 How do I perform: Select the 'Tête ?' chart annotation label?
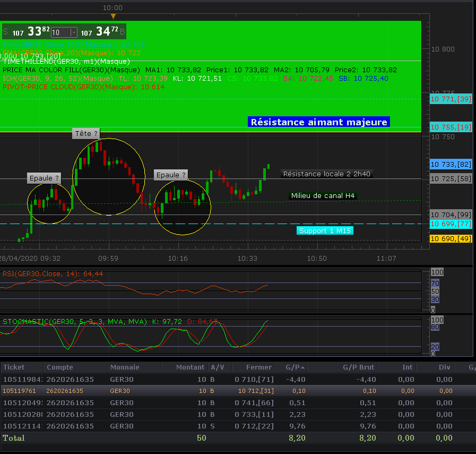pos(86,134)
